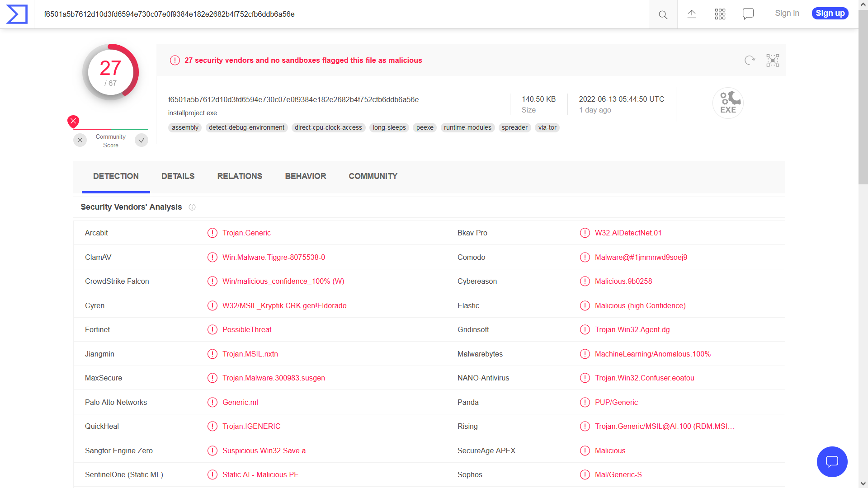Vote harmless with community checkmark button
The height and width of the screenshot is (488, 868).
coord(142,140)
